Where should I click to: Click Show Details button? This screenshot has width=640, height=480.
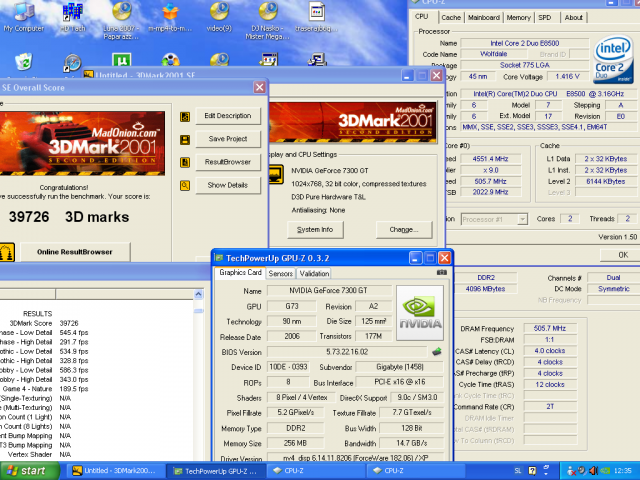pyautogui.click(x=228, y=185)
